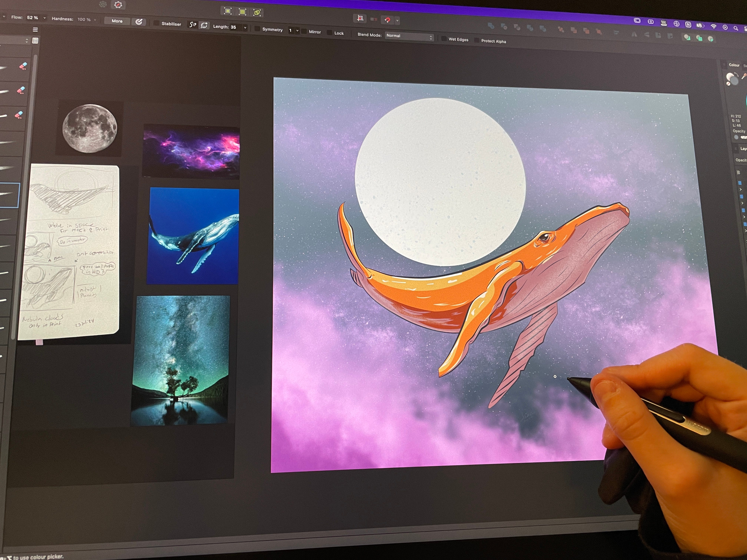Open the Wi-Fi menu bar icon
747x560 pixels.
coord(713,26)
